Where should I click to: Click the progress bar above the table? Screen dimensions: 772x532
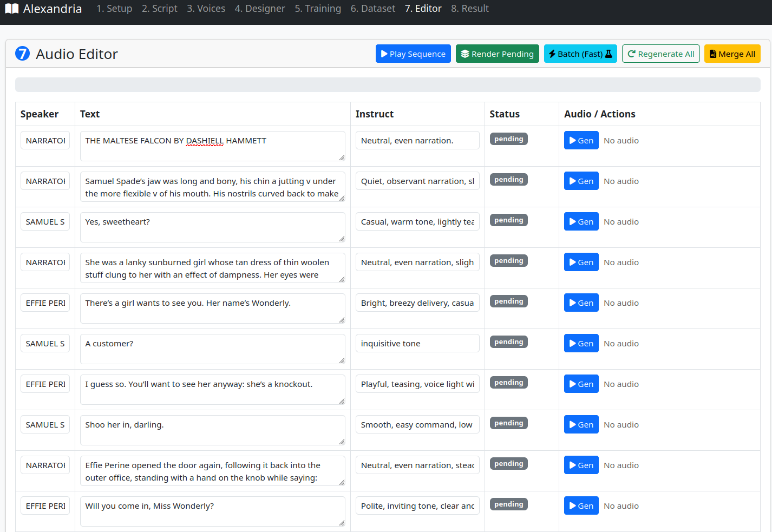click(388, 84)
